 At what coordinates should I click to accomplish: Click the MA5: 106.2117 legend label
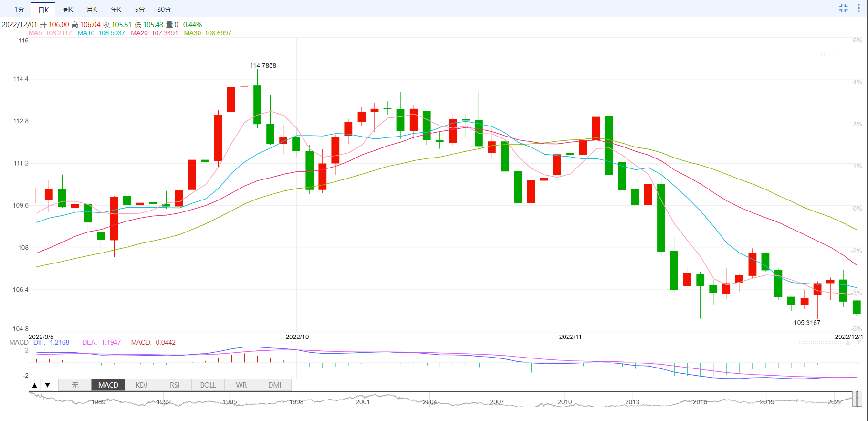tap(50, 33)
